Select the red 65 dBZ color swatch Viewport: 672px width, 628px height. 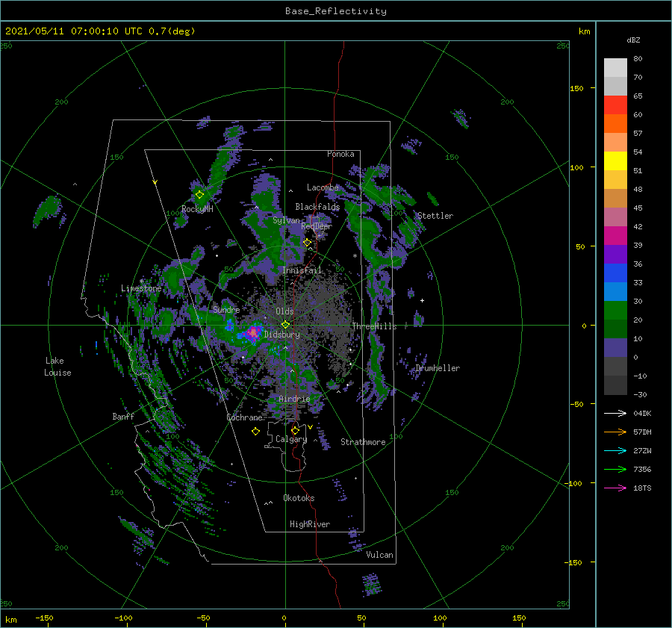pos(615,105)
